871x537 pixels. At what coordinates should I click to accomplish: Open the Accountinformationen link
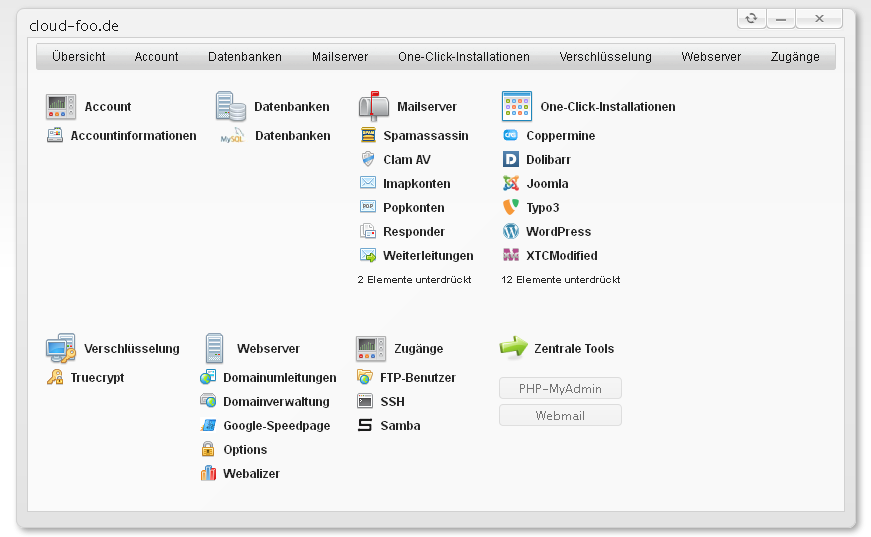[x=133, y=135]
